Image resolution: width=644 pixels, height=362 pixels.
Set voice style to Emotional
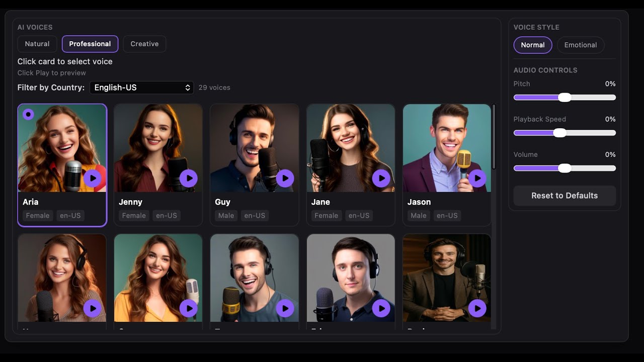point(581,45)
